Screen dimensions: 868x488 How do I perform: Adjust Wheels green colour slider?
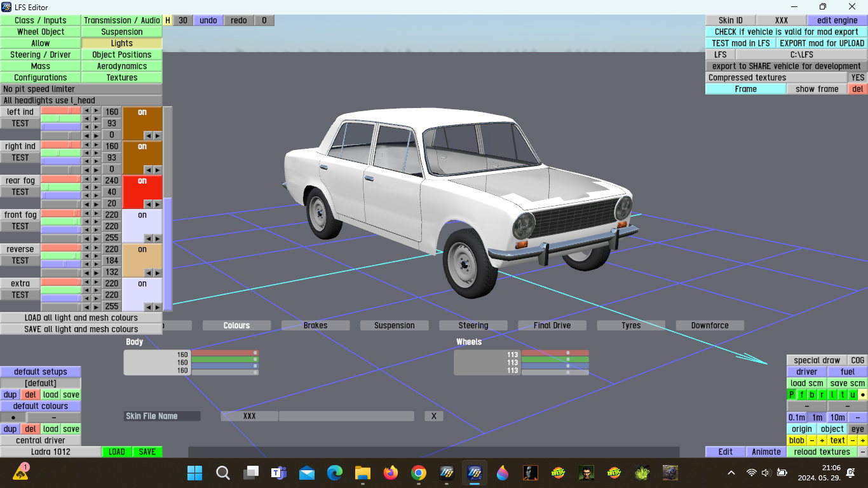point(555,360)
